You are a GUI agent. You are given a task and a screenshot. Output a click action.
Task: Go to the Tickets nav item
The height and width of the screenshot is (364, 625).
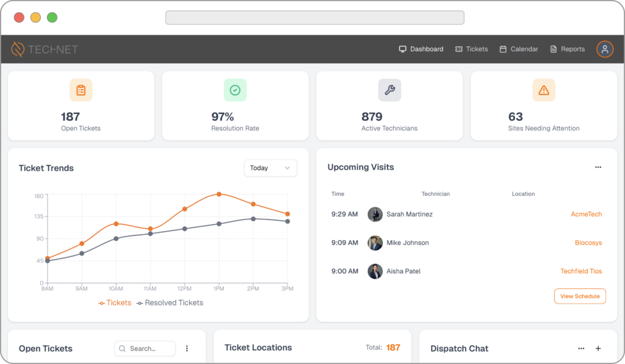pos(471,49)
